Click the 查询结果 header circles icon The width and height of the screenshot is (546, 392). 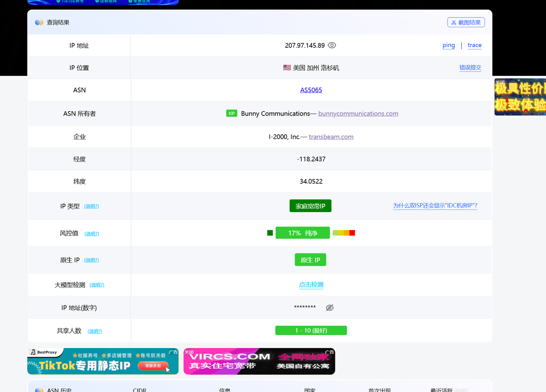pos(39,22)
